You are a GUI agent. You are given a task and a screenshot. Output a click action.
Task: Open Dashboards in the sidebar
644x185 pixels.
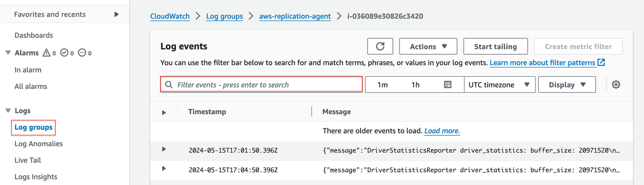[x=34, y=35]
